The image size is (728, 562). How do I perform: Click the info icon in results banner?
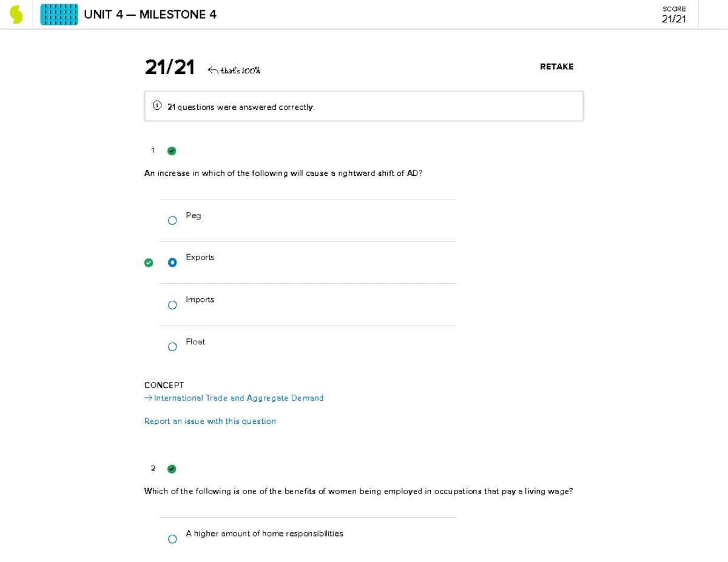157,106
